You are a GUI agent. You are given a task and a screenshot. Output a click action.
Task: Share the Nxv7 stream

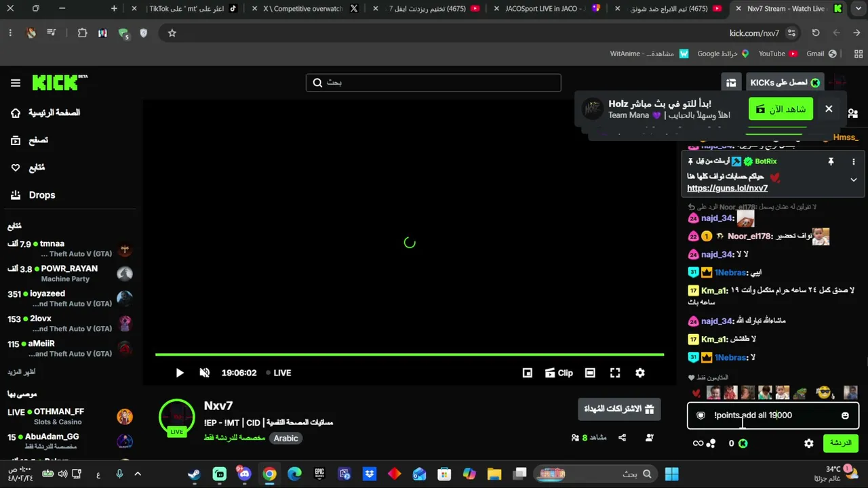(x=622, y=438)
